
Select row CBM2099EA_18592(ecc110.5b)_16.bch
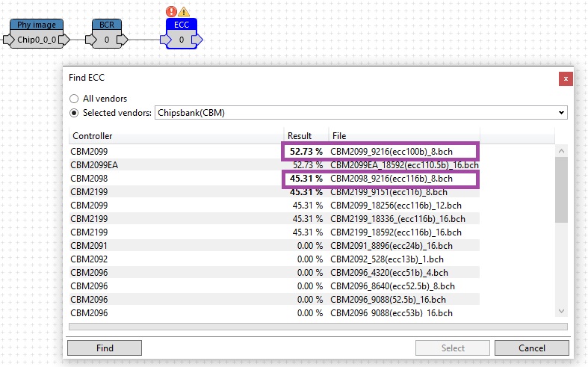(x=274, y=165)
